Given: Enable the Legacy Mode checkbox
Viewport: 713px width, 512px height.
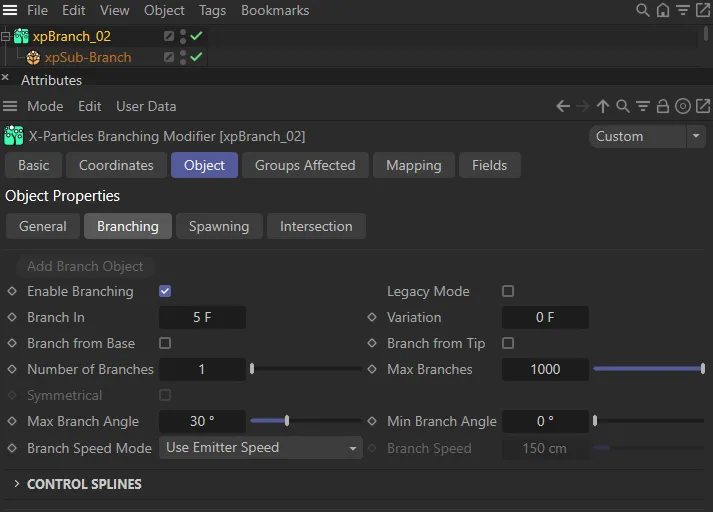Looking at the screenshot, I should click(x=508, y=291).
